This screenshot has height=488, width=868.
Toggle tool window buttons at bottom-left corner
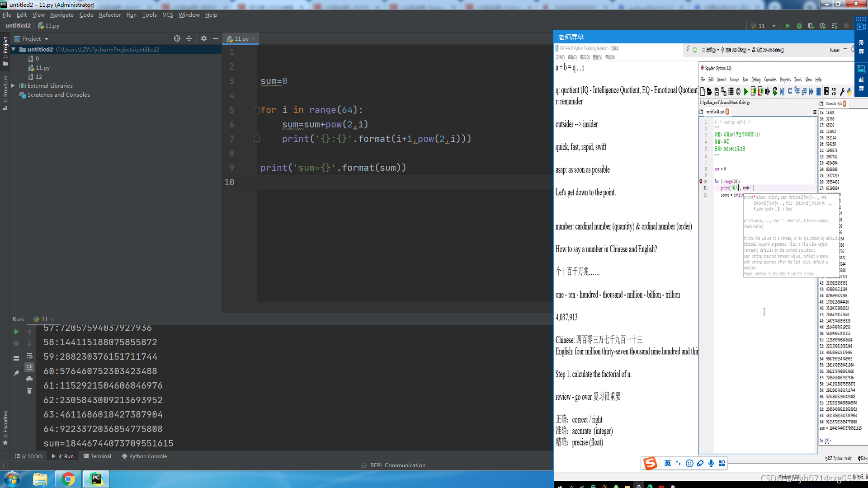(x=5, y=465)
